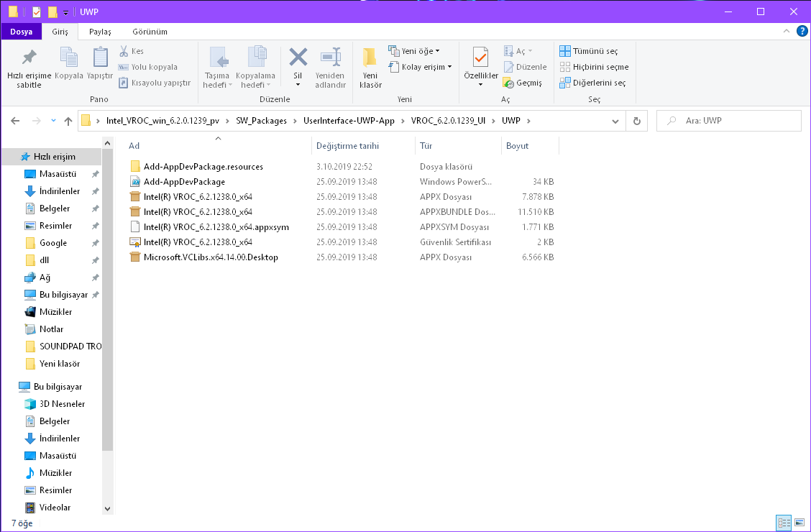
Task: Click the Kopyala ribbon icon
Action: tap(69, 58)
